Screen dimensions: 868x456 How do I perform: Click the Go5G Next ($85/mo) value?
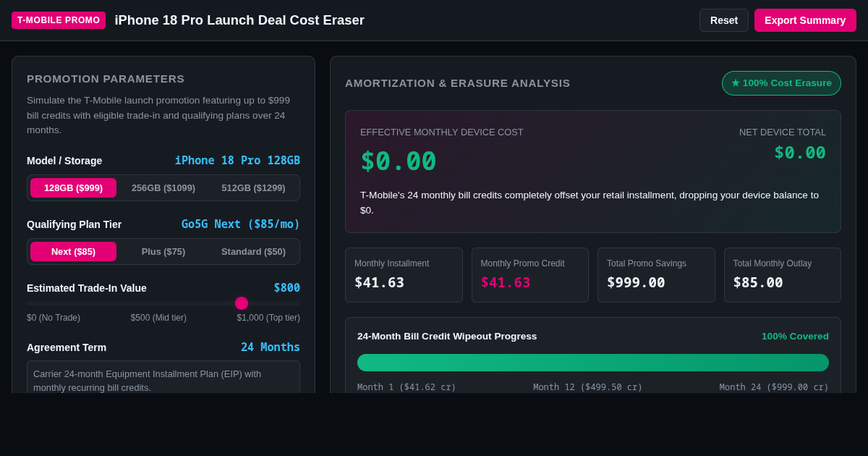click(x=241, y=224)
